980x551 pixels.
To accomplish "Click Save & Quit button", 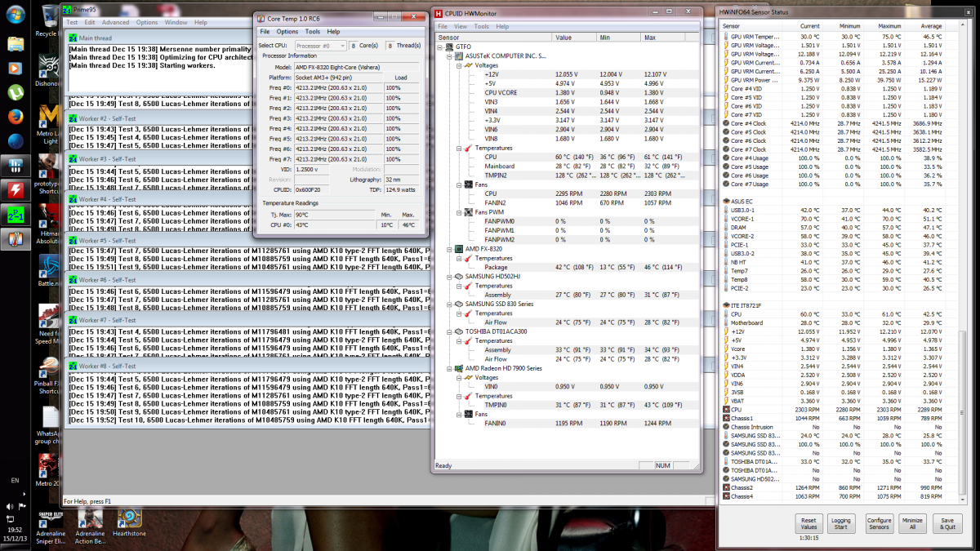I will pos(947,524).
